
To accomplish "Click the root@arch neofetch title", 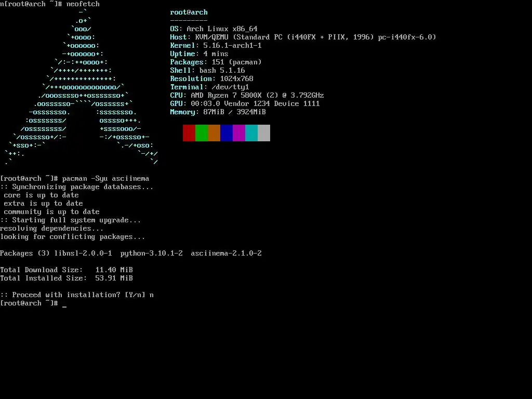I will pos(189,12).
